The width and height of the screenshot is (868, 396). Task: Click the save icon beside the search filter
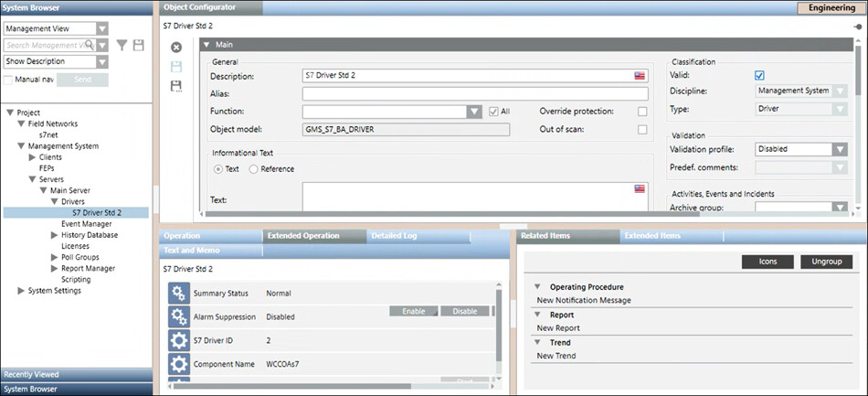pyautogui.click(x=139, y=45)
